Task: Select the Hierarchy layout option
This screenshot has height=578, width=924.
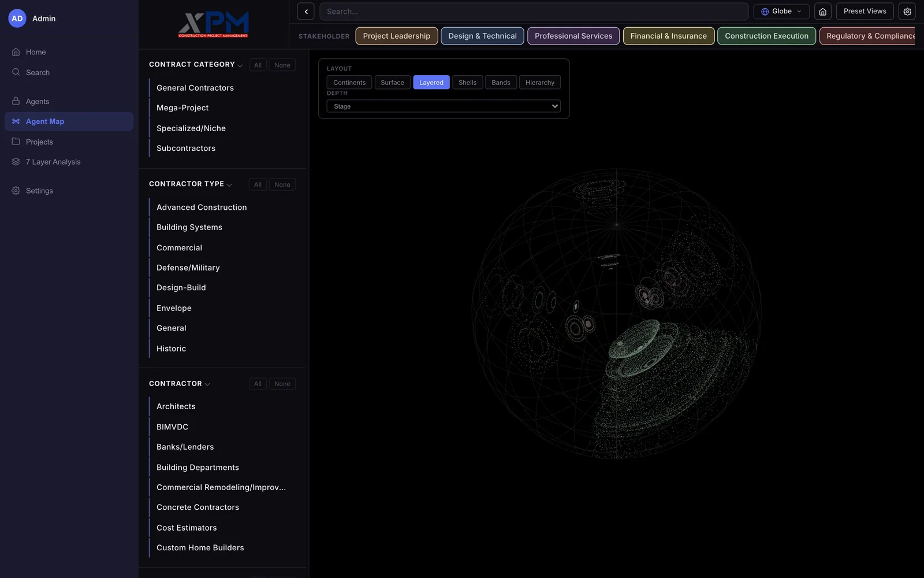Action: [540, 83]
